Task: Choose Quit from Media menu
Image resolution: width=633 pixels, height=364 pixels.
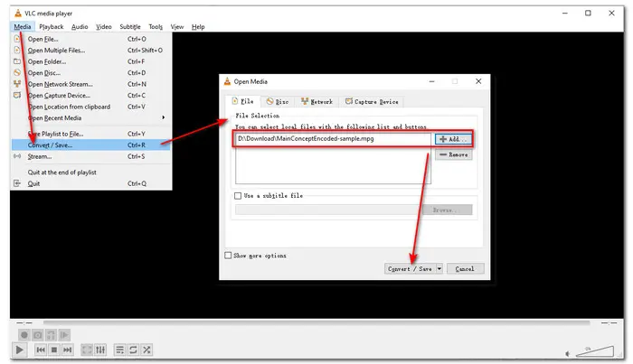Action: (91, 184)
